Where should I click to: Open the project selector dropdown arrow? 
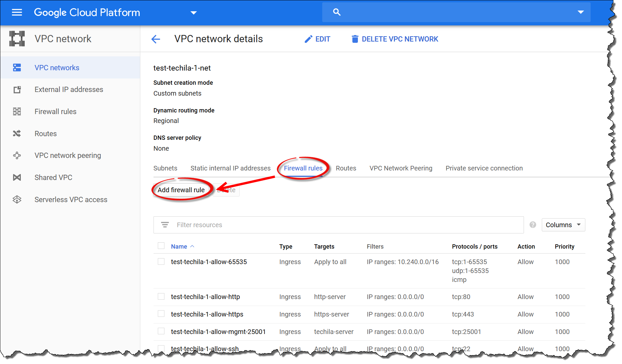click(193, 13)
